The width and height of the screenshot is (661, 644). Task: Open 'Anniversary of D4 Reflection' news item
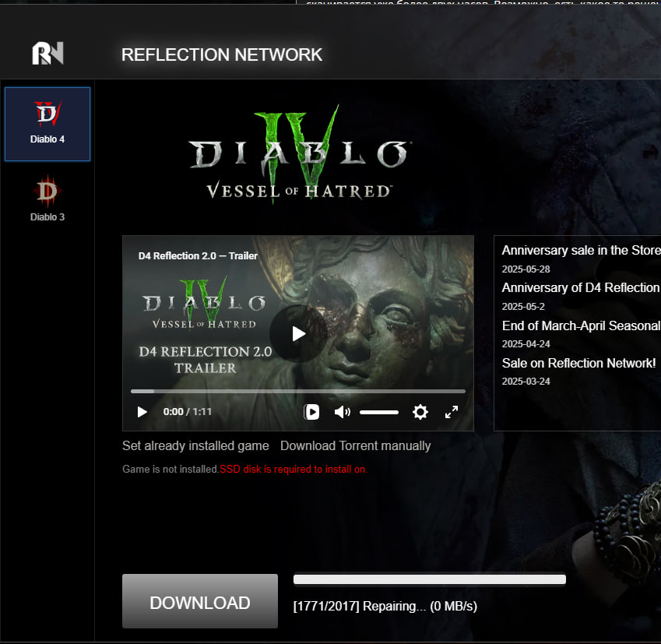click(x=581, y=287)
